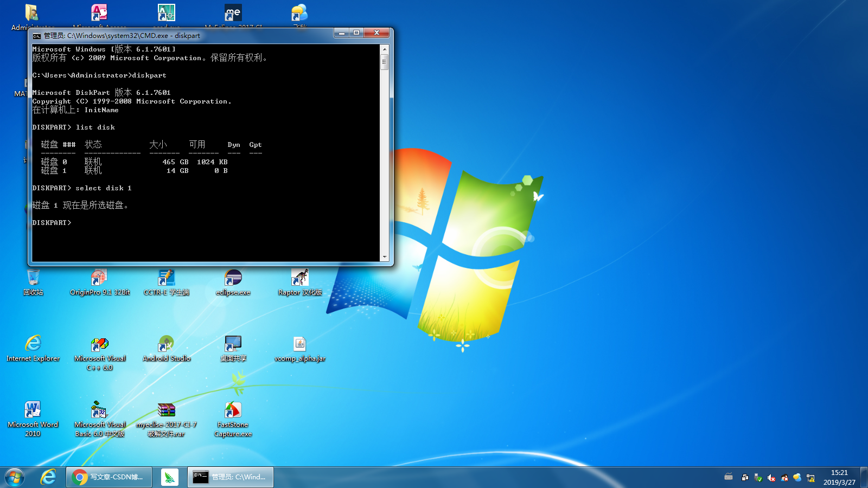Minimize the diskpart CMD window
The width and height of the screenshot is (868, 488).
(x=342, y=33)
